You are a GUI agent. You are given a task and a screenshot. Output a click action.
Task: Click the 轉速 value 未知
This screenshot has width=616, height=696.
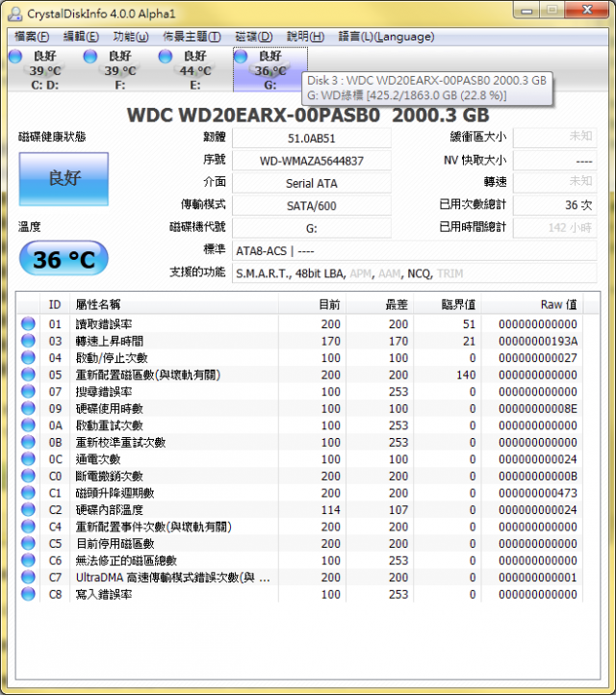(555, 183)
